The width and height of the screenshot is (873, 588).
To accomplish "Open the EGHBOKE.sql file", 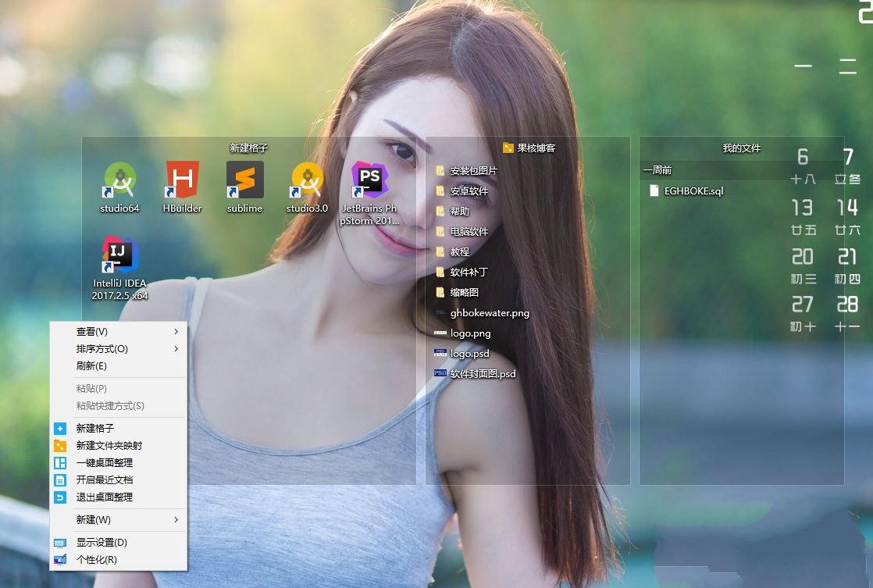I will point(693,191).
